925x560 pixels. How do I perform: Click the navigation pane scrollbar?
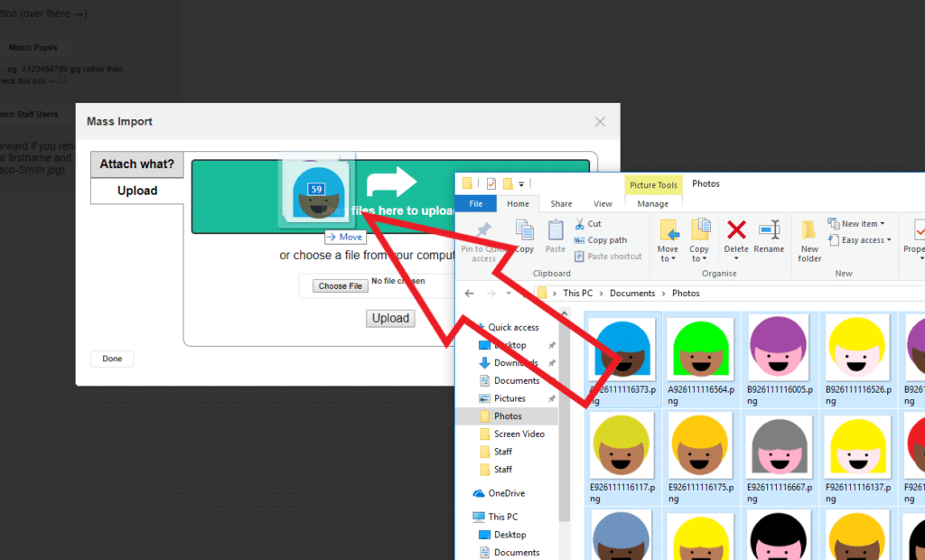coord(564,417)
